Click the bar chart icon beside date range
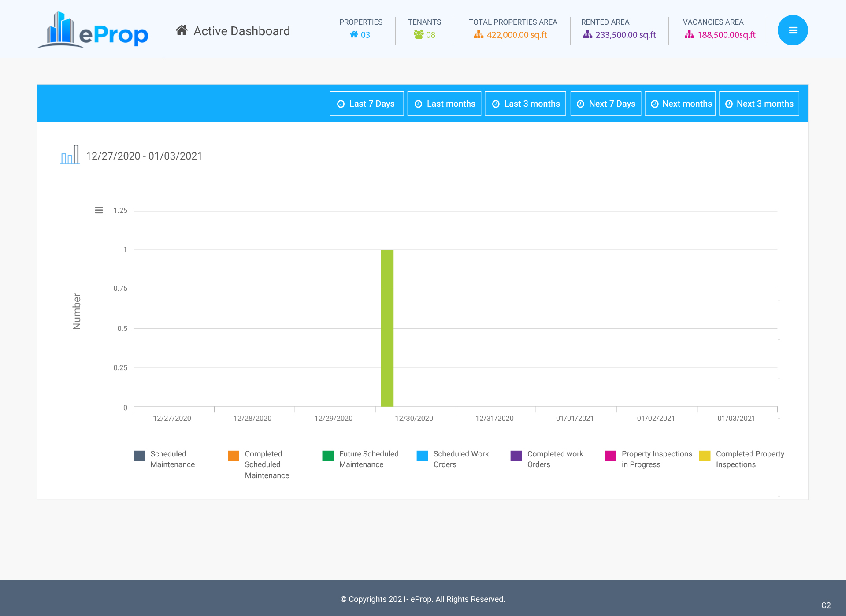The image size is (846, 616). pyautogui.click(x=70, y=155)
